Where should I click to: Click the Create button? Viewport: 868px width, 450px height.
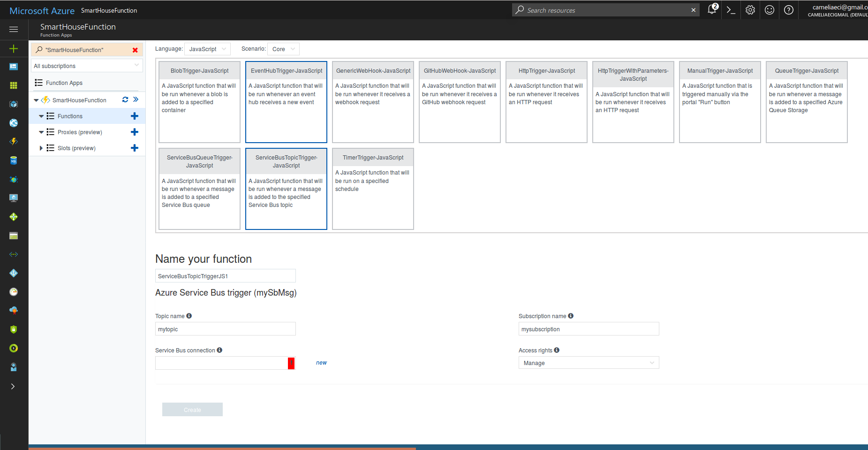pyautogui.click(x=192, y=410)
